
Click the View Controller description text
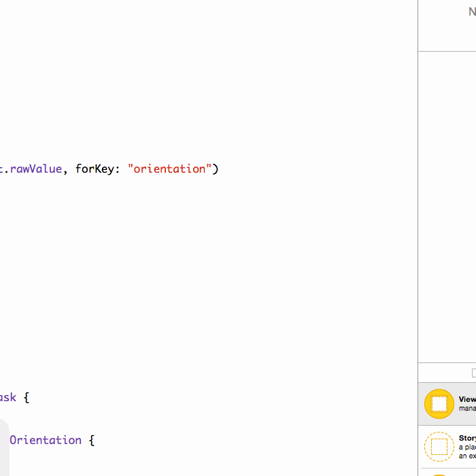(467, 409)
